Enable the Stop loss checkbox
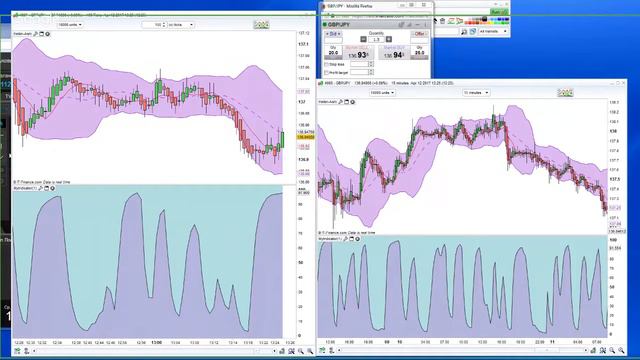The image size is (640, 360). [326, 64]
